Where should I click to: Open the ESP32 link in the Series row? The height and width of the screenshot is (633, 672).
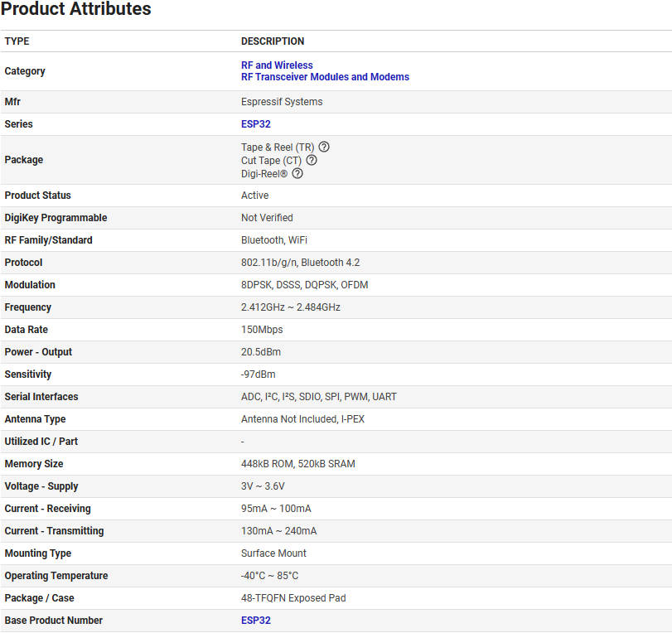point(255,124)
